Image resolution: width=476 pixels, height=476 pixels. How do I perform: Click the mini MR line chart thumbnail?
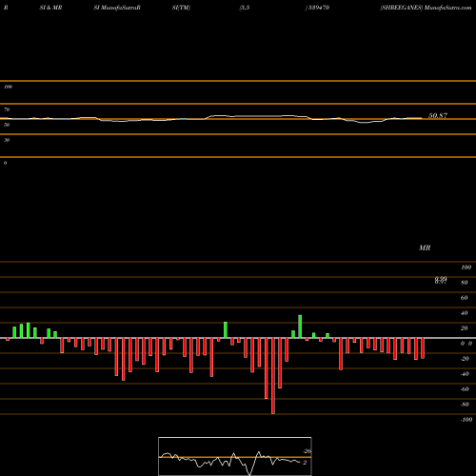pyautogui.click(x=235, y=456)
